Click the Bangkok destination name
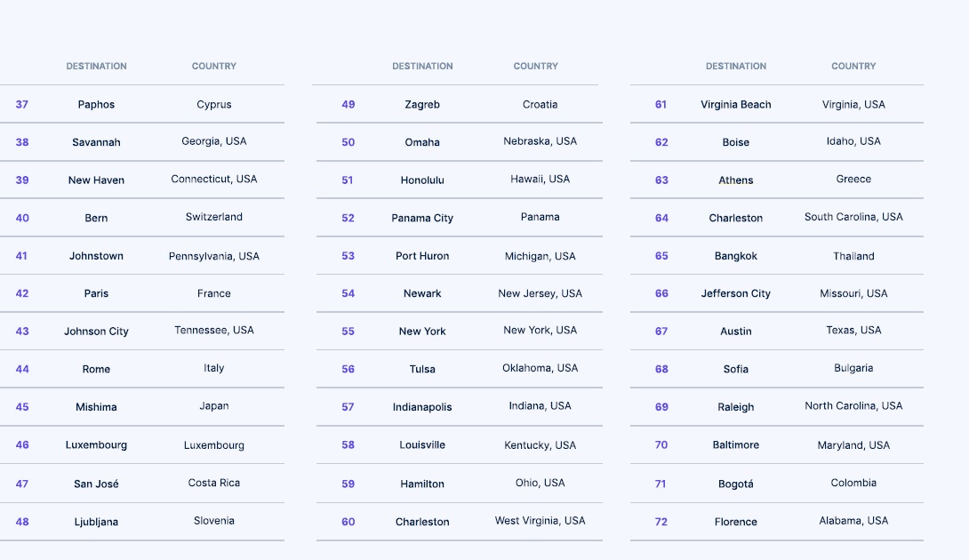Viewport: 969px width, 560px height. coord(735,256)
